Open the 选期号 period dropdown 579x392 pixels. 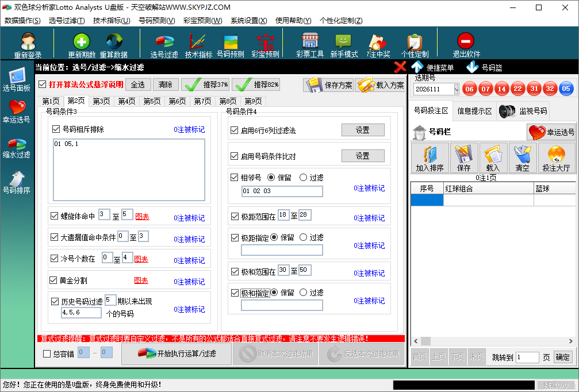(456, 89)
